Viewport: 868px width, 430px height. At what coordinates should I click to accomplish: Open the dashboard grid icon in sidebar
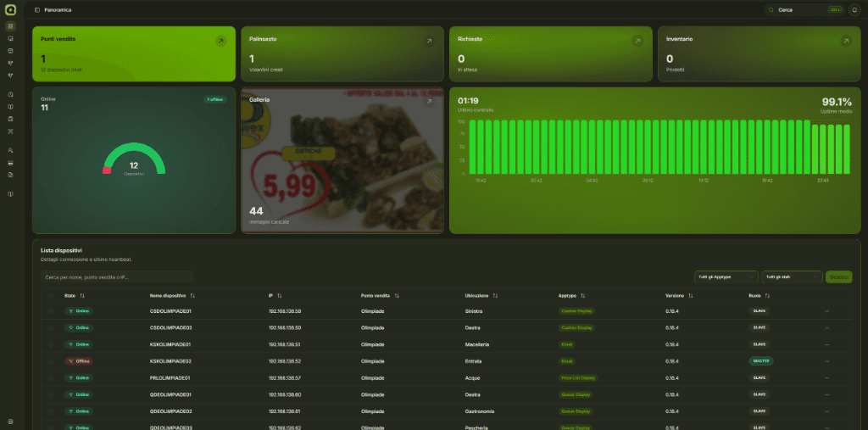coord(10,26)
